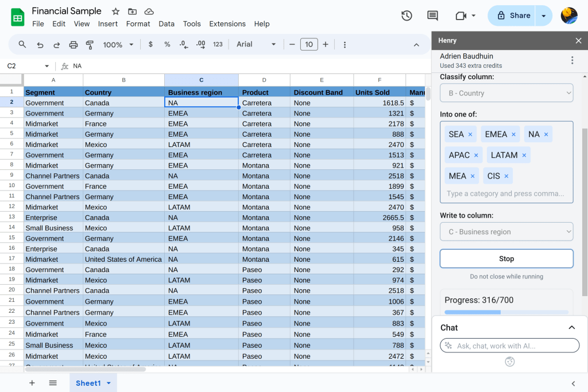The height and width of the screenshot is (392, 588).
Task: Click the undo arrow in toolbar
Action: [40, 45]
